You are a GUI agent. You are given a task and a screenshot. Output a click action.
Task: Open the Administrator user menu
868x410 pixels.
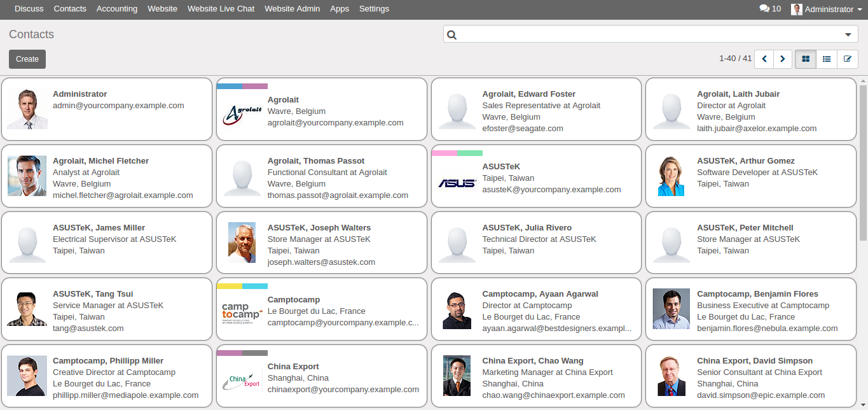tap(825, 9)
